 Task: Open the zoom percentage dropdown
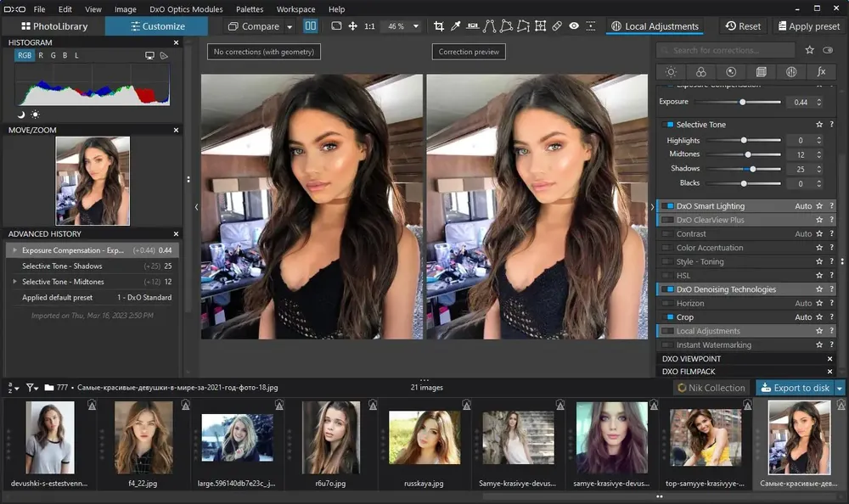pos(416,26)
